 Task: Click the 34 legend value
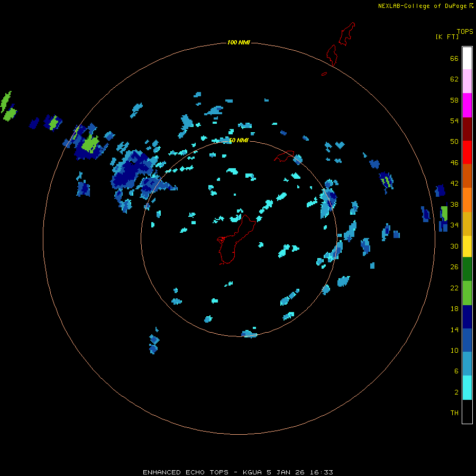pyautogui.click(x=454, y=225)
